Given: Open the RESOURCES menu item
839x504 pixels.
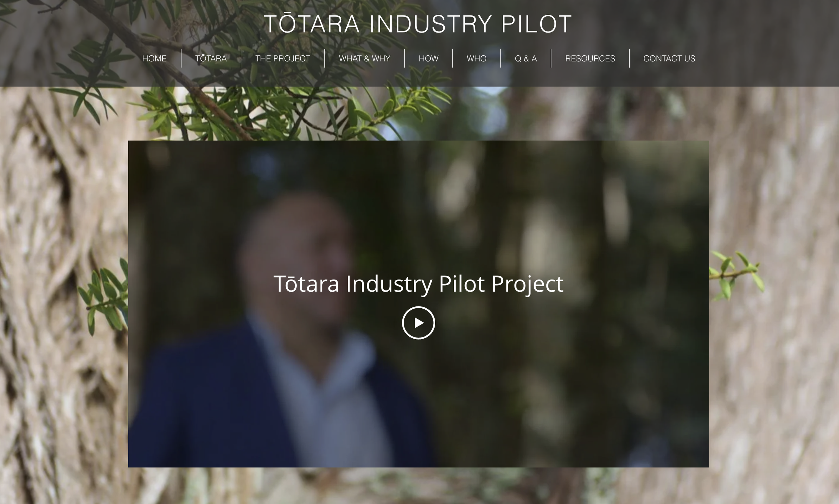Looking at the screenshot, I should (590, 58).
